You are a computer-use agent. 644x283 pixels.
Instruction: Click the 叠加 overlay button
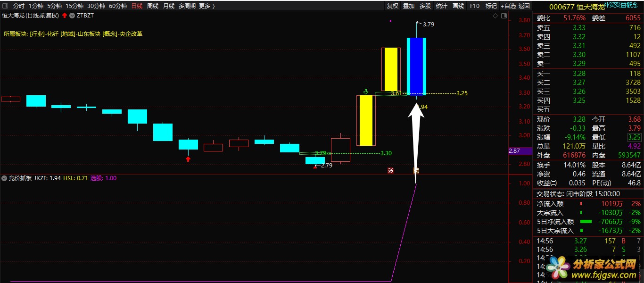409,6
